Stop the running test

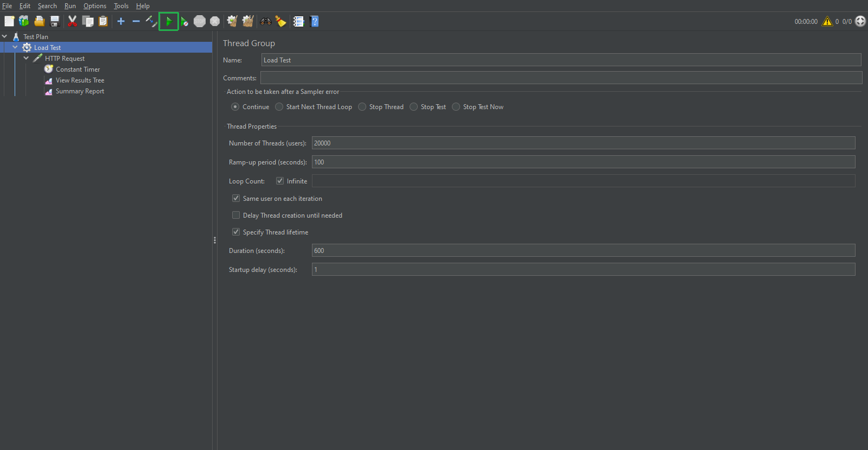[200, 21]
